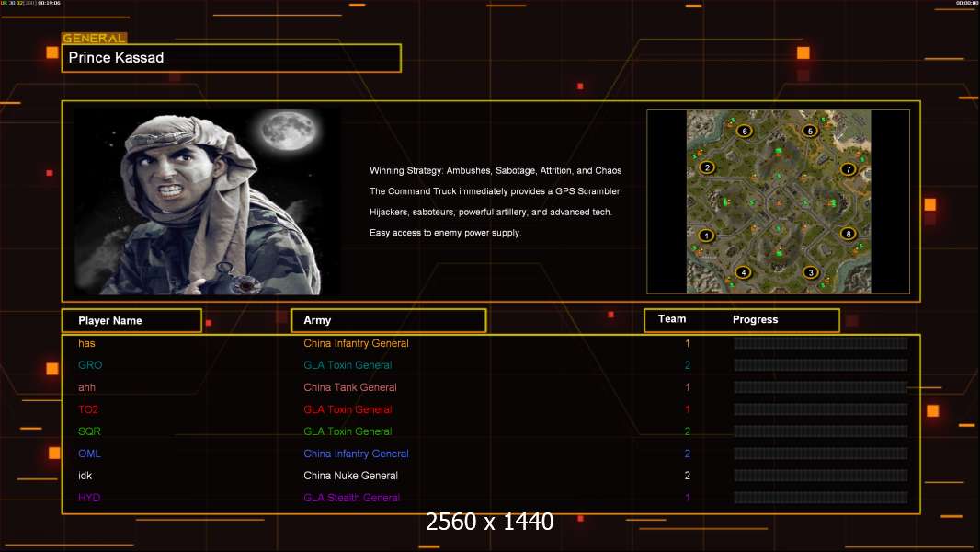Select player name idk
This screenshot has width=980, height=552.
click(x=85, y=476)
